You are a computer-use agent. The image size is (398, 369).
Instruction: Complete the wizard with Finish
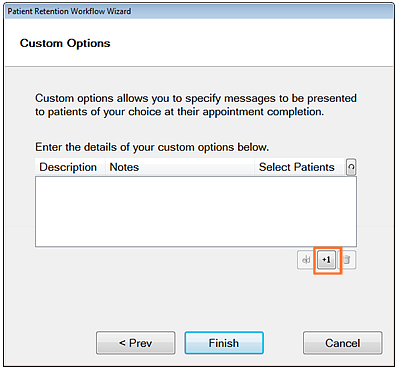pos(224,343)
